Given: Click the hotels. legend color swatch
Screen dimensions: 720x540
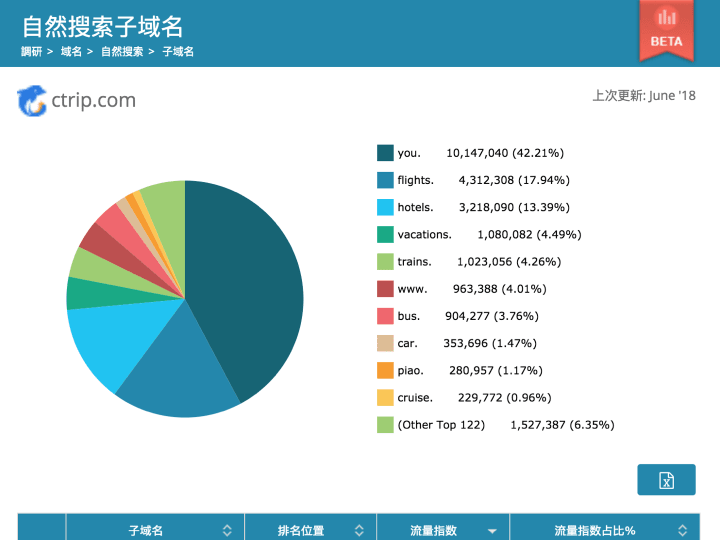Looking at the screenshot, I should (x=385, y=207).
